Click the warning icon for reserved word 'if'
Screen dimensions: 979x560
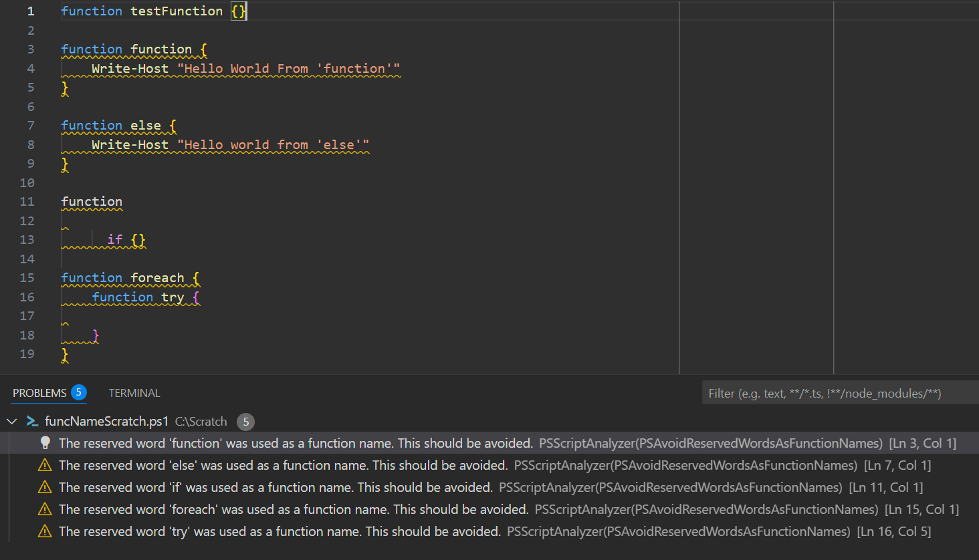pyautogui.click(x=45, y=487)
